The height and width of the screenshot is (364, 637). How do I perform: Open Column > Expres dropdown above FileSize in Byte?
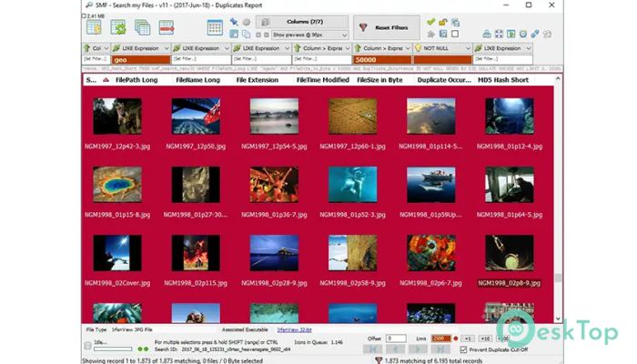[408, 48]
